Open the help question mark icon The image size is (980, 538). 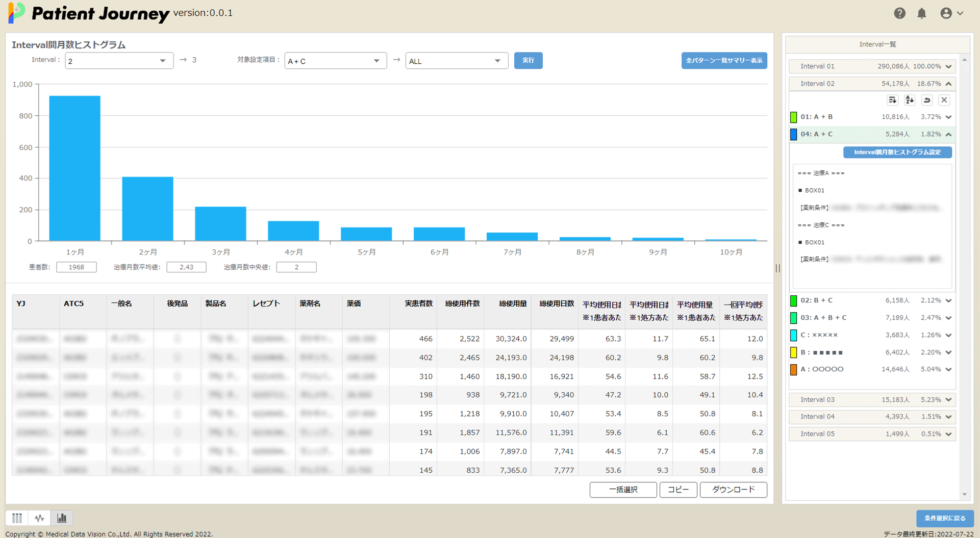pos(899,13)
